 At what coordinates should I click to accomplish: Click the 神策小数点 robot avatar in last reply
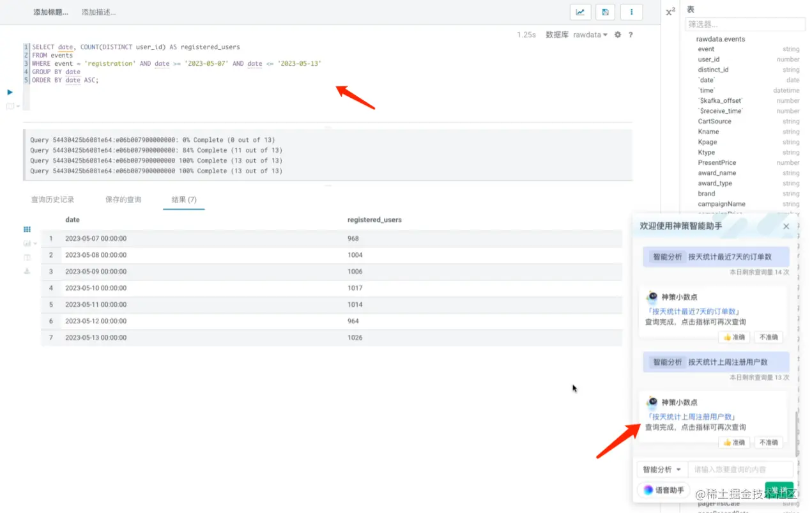[x=652, y=402]
